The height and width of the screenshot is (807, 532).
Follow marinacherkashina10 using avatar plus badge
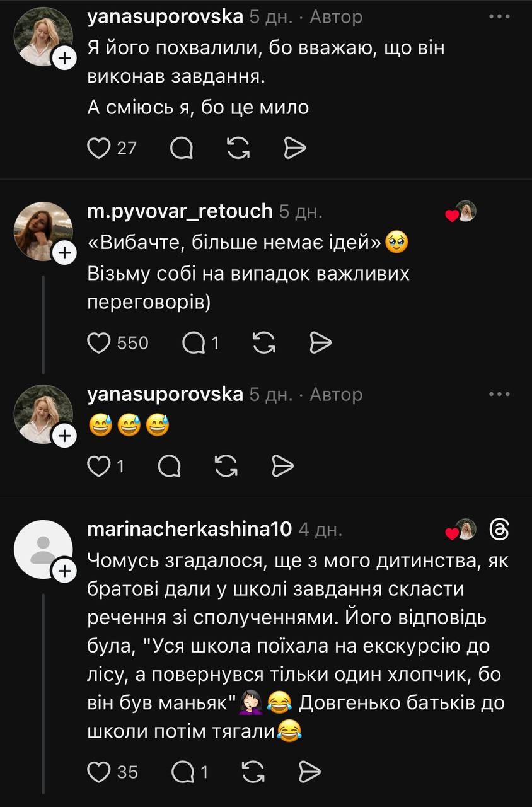[65, 571]
